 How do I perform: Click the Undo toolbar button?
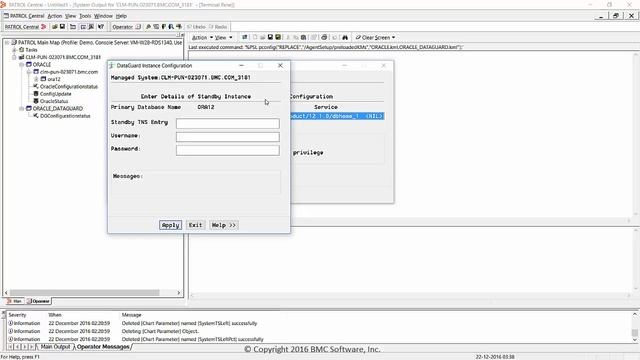point(196,27)
